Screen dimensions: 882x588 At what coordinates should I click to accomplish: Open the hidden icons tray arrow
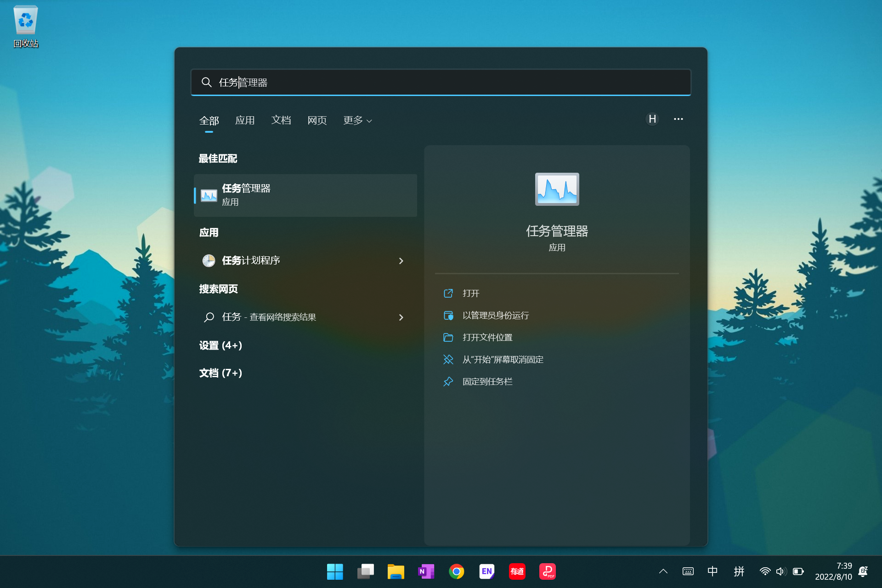click(x=663, y=571)
